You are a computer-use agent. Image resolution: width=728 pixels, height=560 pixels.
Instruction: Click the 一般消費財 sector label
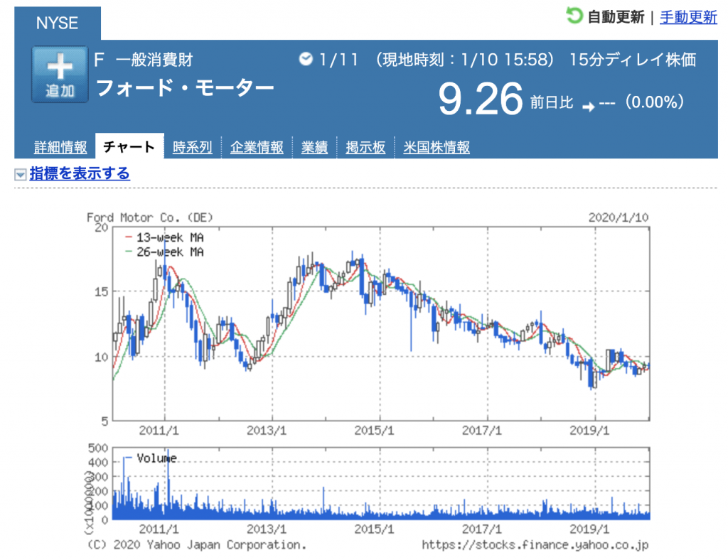pyautogui.click(x=154, y=60)
